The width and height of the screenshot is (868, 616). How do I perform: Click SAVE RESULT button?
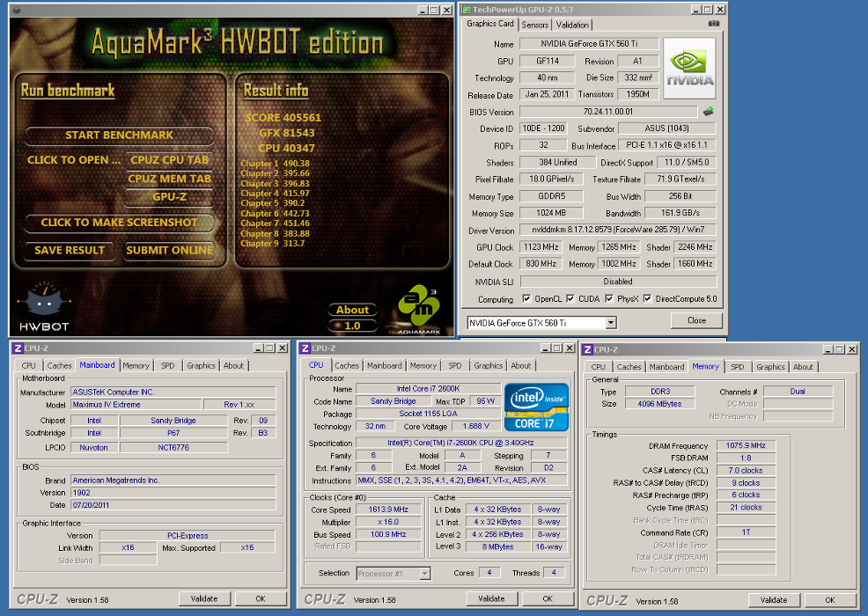(x=70, y=250)
